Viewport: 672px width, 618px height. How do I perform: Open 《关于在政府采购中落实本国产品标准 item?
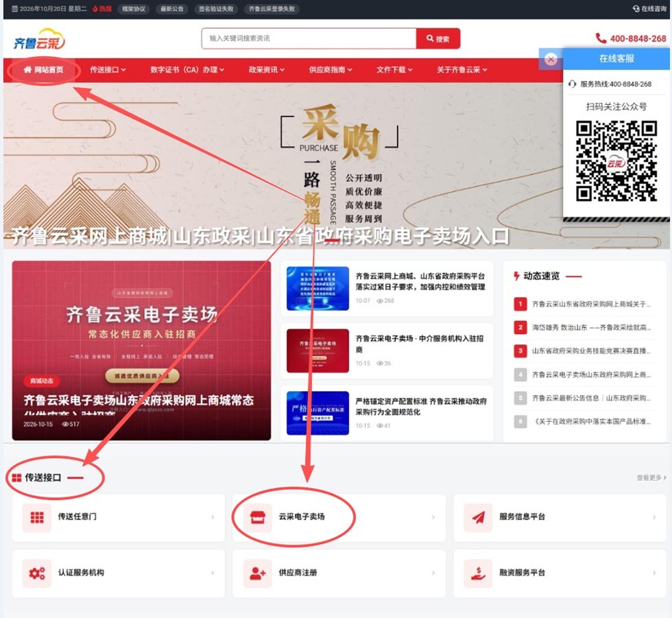click(591, 421)
